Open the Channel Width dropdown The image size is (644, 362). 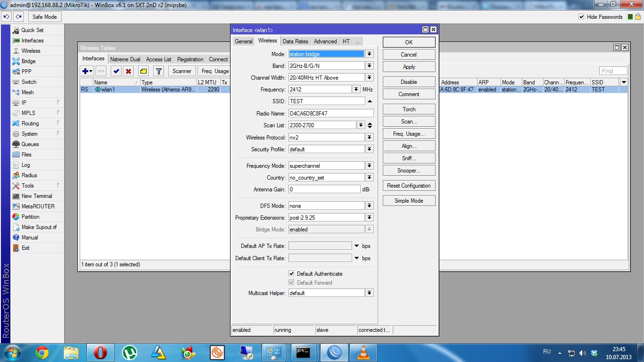click(x=370, y=78)
